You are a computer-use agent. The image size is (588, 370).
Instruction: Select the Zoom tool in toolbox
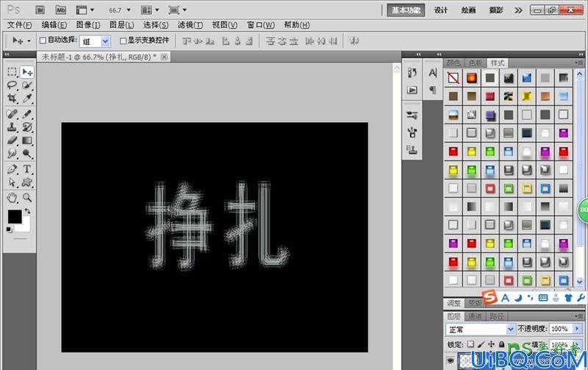(x=27, y=197)
